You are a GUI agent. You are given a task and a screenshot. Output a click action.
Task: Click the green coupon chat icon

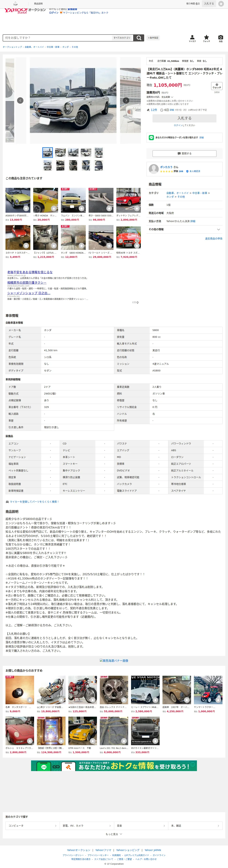point(151,138)
